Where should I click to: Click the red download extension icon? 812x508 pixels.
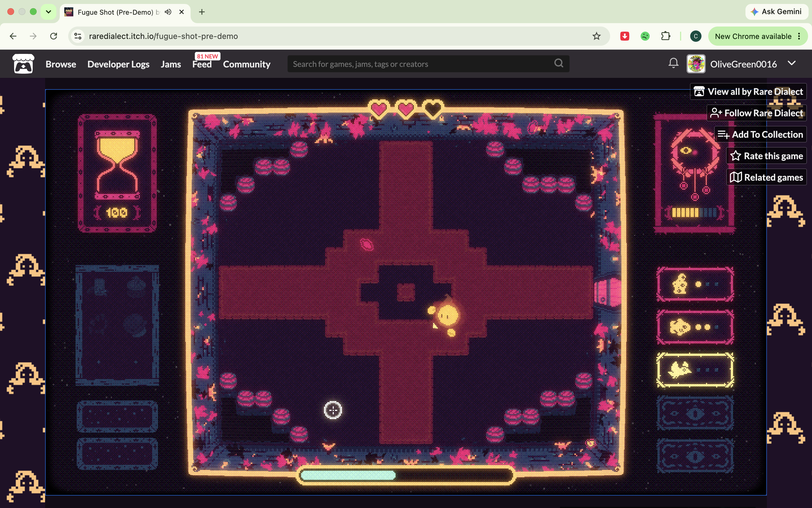625,36
